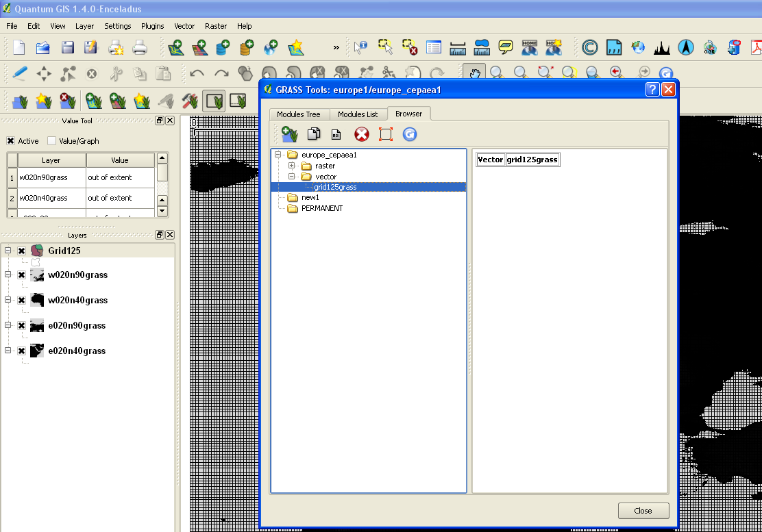Enable the Value/Graph checkbox
Screen dimensions: 762x532
tap(51, 141)
